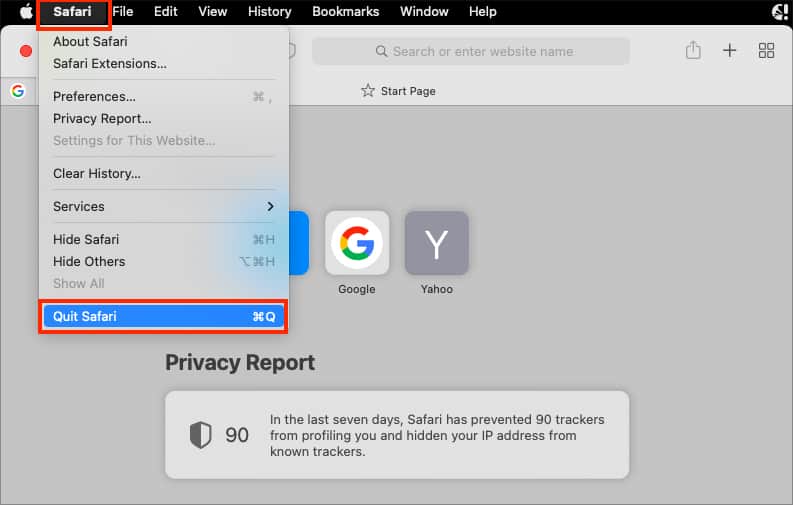This screenshot has width=793, height=505.
Task: Click the Google label under favorites
Action: pyautogui.click(x=357, y=289)
